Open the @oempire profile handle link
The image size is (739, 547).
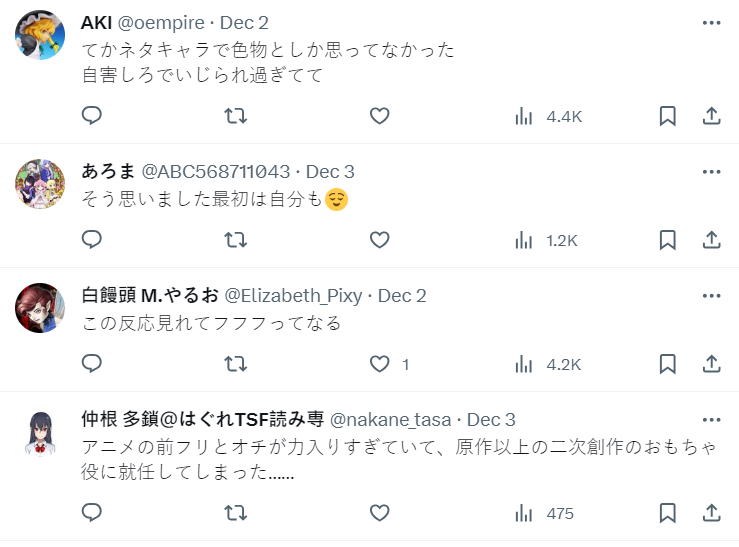pyautogui.click(x=159, y=22)
